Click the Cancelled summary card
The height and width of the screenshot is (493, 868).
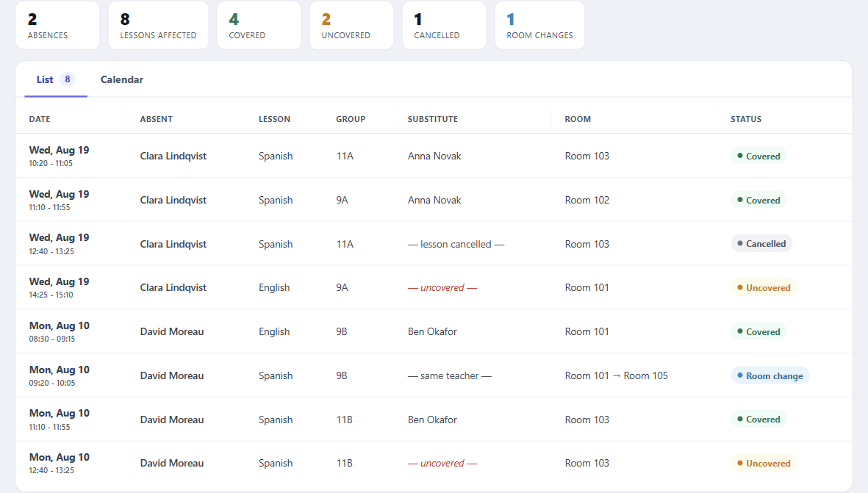[x=444, y=26]
